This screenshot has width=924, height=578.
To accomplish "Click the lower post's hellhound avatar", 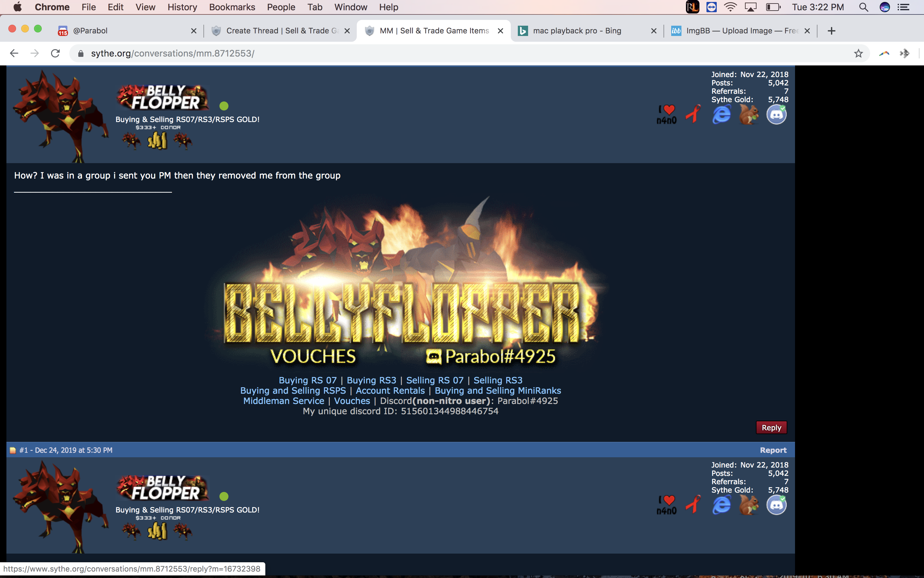I will pyautogui.click(x=61, y=506).
